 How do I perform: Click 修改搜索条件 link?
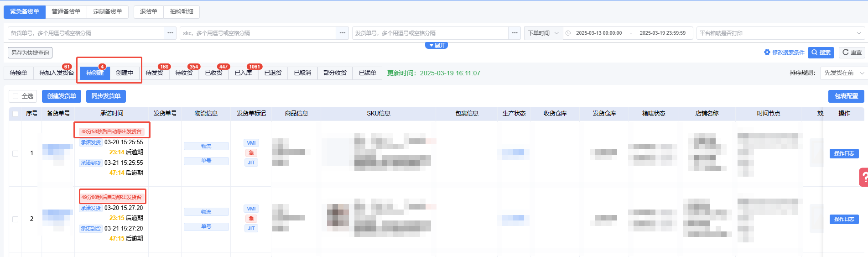pos(784,52)
